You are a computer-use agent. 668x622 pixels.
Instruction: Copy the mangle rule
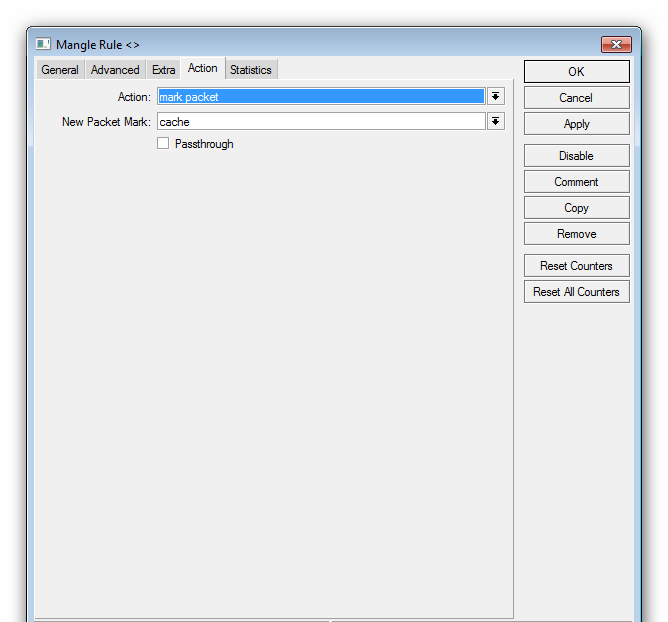pos(576,208)
